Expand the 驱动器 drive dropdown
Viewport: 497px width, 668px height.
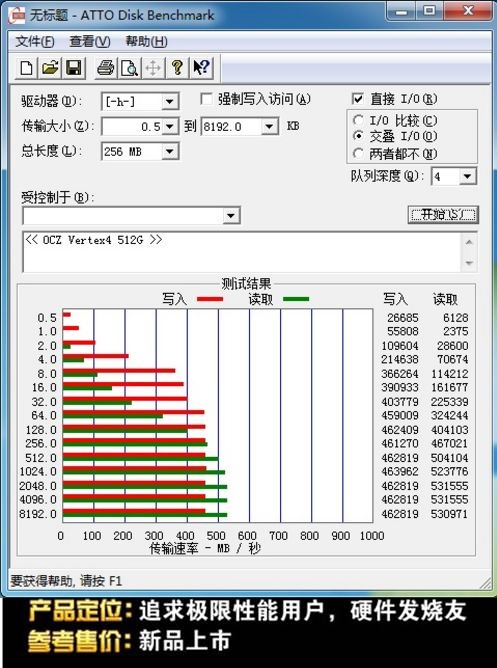pyautogui.click(x=169, y=102)
